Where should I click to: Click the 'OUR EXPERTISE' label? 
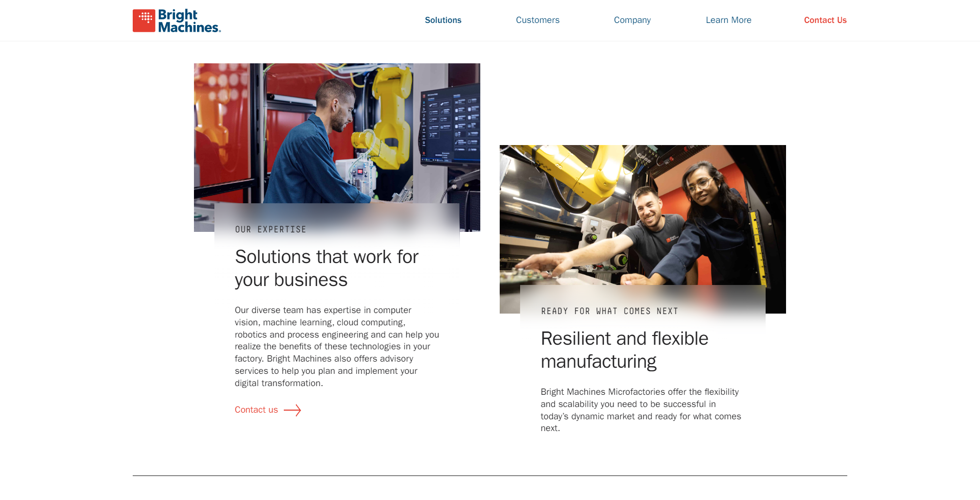tap(271, 230)
